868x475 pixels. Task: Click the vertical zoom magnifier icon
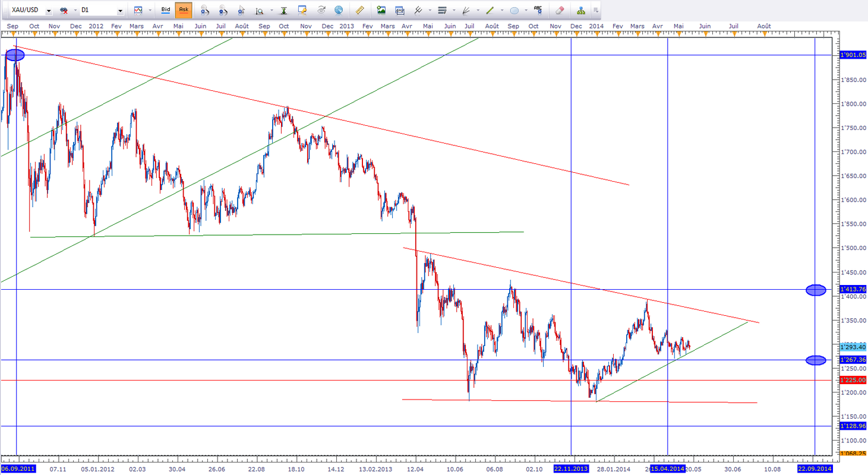pos(260,10)
